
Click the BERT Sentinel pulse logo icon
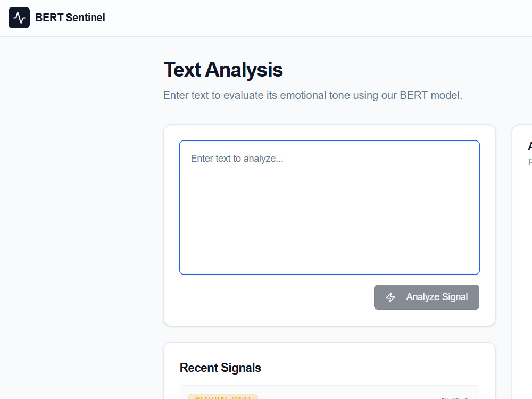click(x=19, y=18)
